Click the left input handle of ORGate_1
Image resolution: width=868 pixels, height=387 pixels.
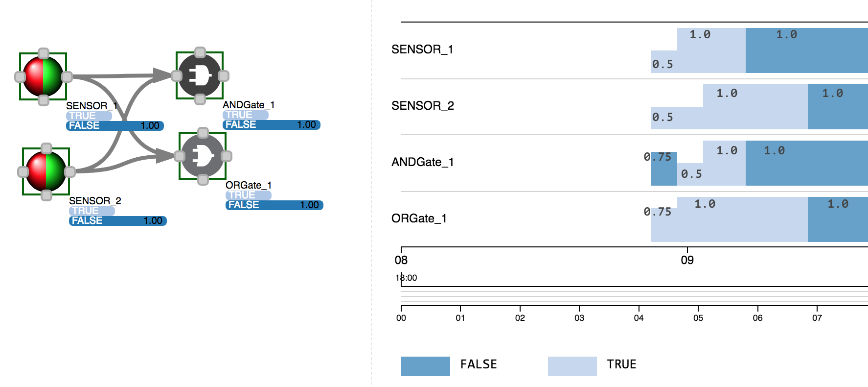click(x=180, y=156)
